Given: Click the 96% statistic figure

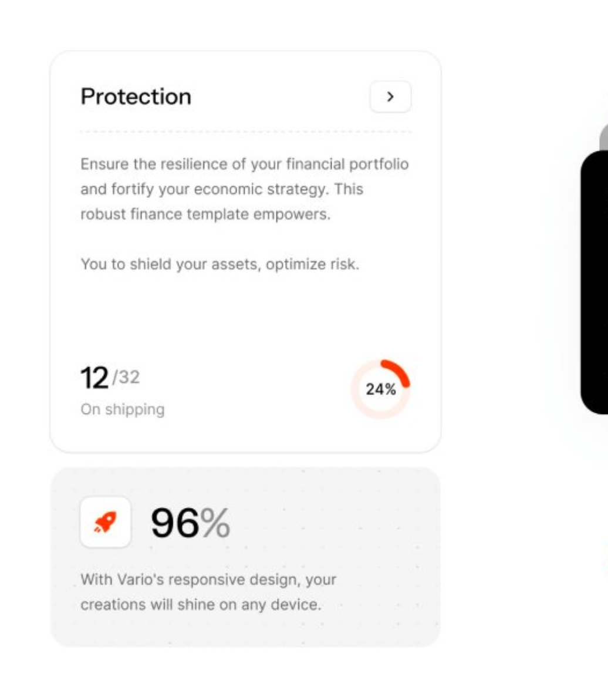Looking at the screenshot, I should (190, 523).
